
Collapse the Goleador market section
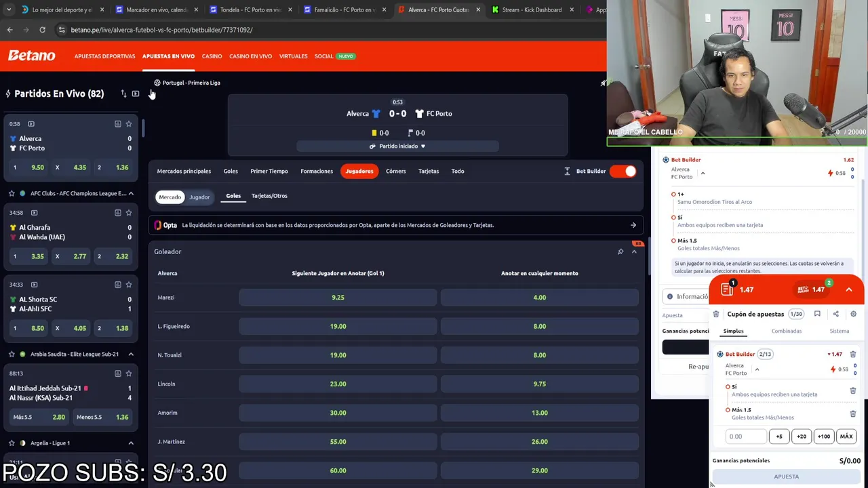click(x=634, y=251)
